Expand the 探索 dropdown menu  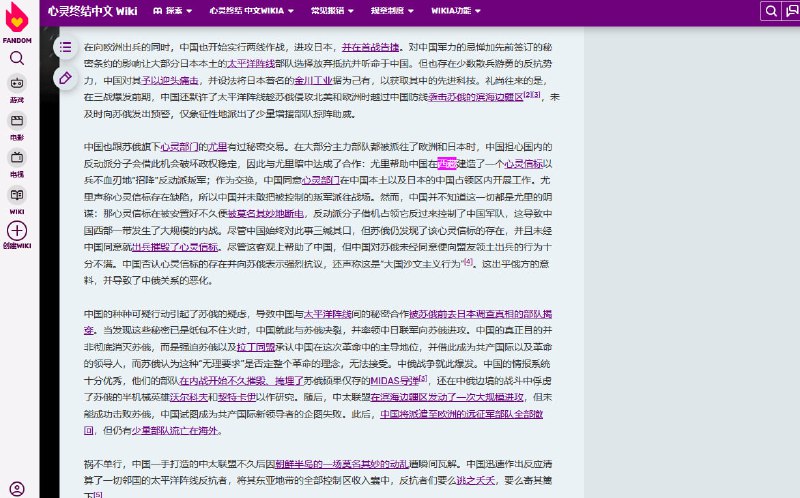172,11
